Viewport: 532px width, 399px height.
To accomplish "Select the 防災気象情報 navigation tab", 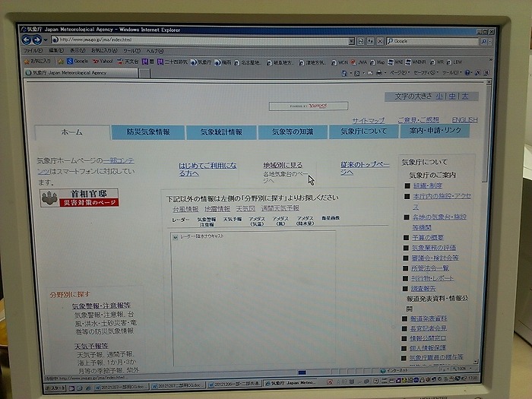I will pyautogui.click(x=148, y=132).
